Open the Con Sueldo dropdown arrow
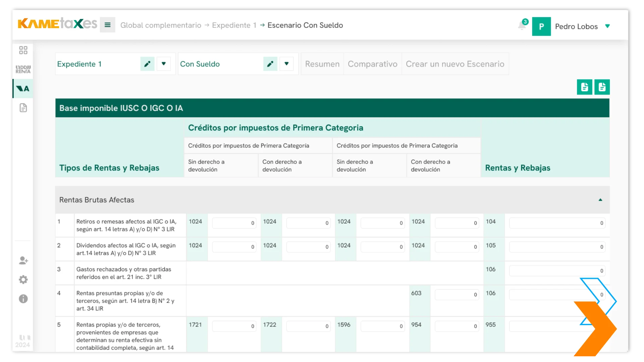Image resolution: width=644 pixels, height=362 pixels. pyautogui.click(x=287, y=64)
